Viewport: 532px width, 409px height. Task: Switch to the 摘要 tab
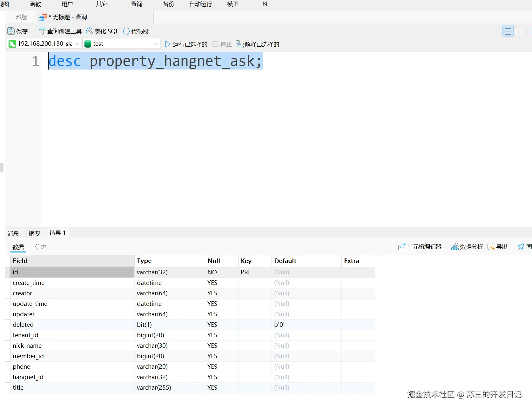(34, 233)
